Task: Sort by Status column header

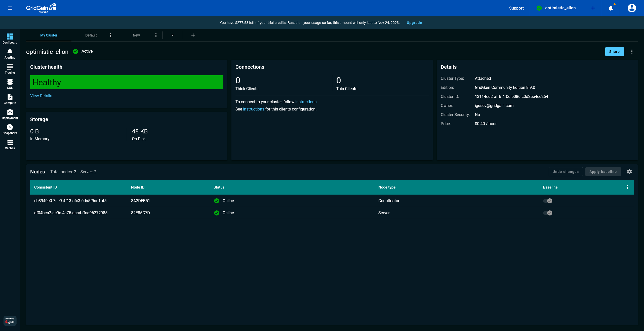Action: (219, 187)
